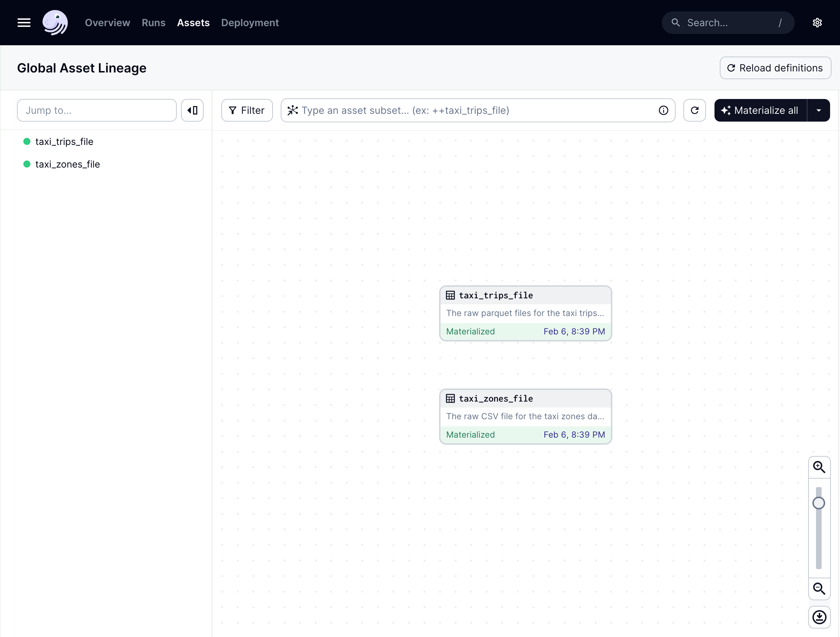
Task: Focus the top Search... box
Action: click(728, 23)
